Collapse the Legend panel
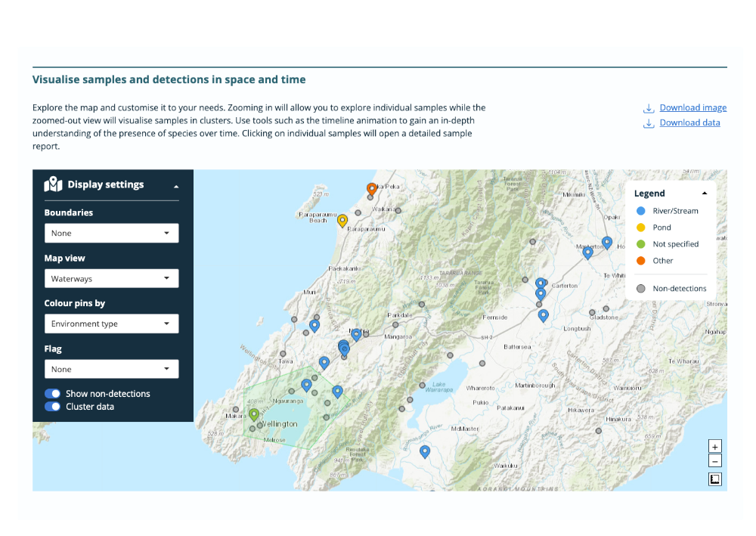 click(705, 194)
